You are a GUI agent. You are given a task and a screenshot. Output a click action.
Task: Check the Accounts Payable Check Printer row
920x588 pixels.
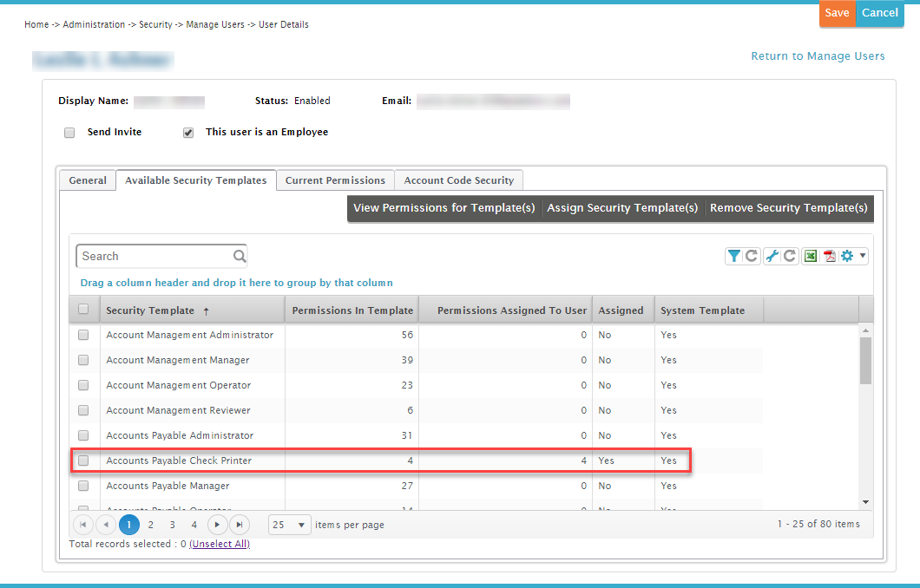click(83, 461)
